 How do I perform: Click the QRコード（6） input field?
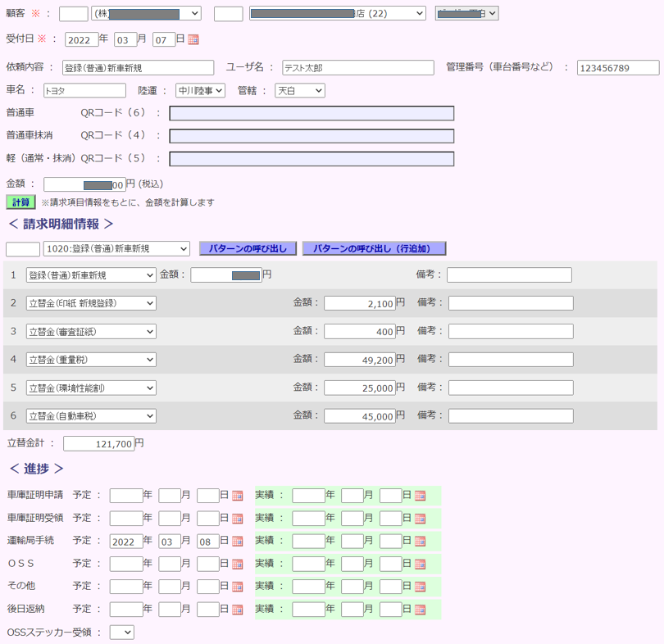(312, 113)
